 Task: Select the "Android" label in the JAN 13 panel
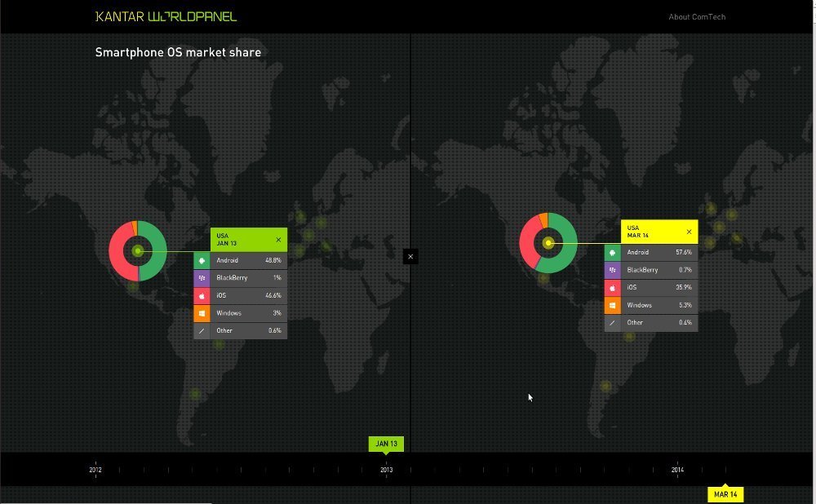pyautogui.click(x=228, y=261)
